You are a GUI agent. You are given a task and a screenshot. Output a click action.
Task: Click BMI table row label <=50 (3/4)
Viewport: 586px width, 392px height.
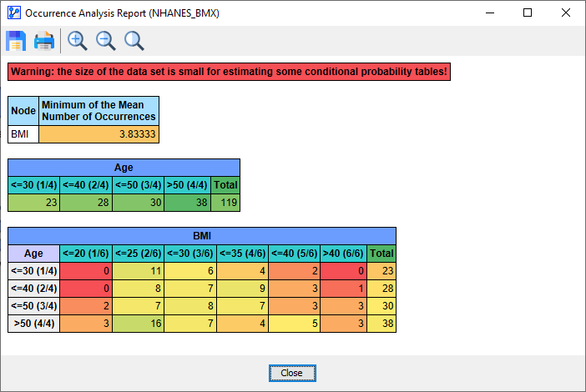(33, 306)
